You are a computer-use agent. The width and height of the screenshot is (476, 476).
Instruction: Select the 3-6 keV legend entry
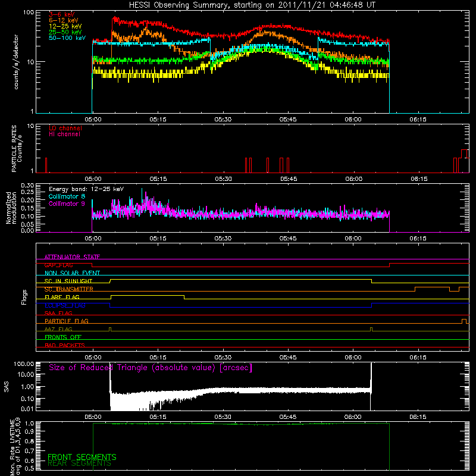[x=62, y=14]
